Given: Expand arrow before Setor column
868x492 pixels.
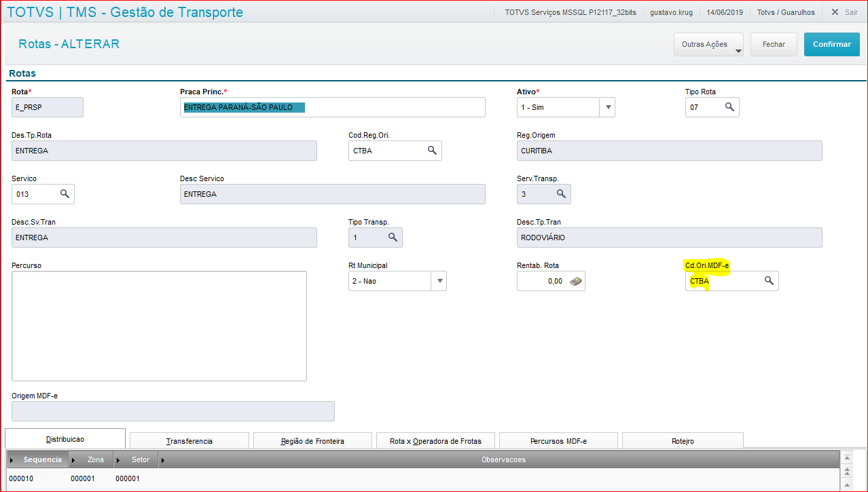Looking at the screenshot, I should (x=118, y=460).
